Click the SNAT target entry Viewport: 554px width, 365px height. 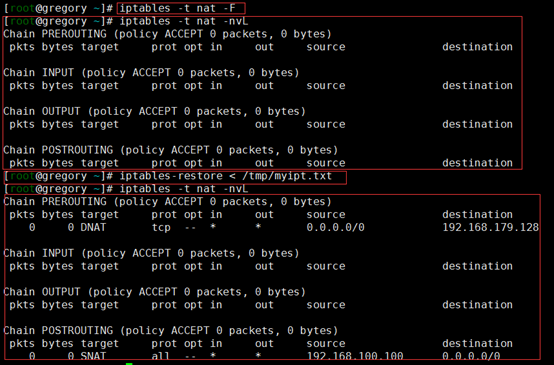coord(93,356)
